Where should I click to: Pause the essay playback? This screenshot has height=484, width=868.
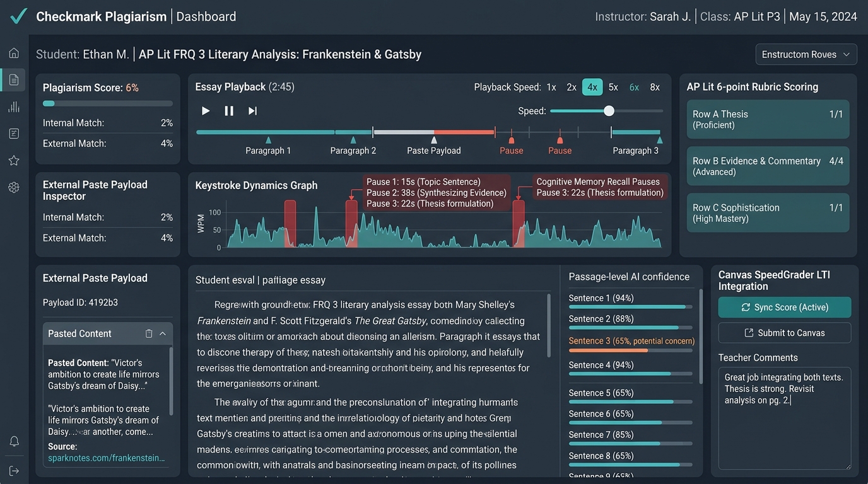tap(229, 111)
